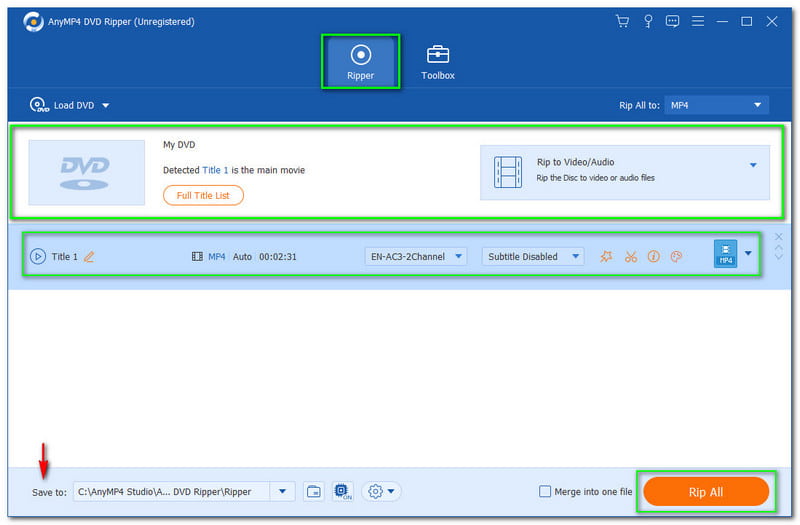Open the EN-AC3-2Channel audio track dropdown
800x525 pixels.
[415, 256]
